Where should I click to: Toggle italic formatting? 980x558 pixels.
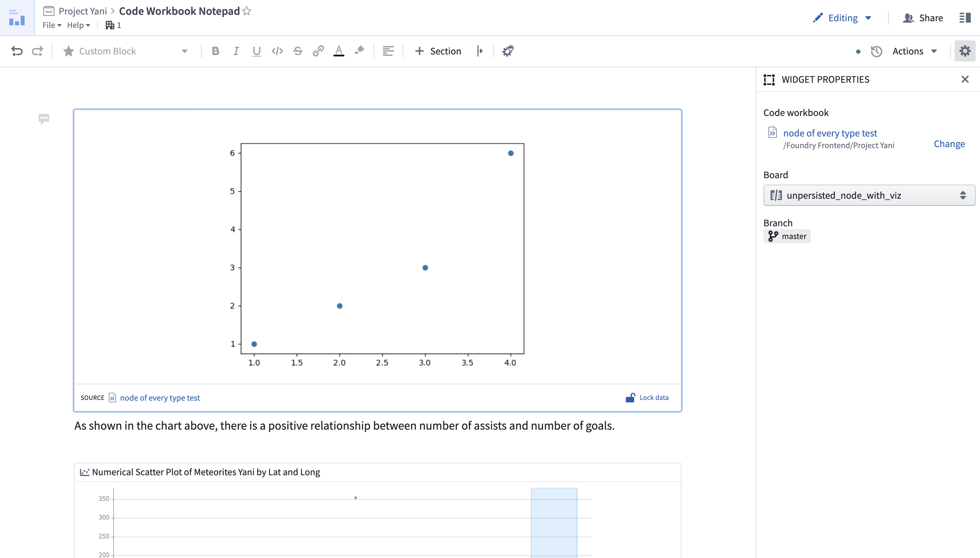(236, 51)
